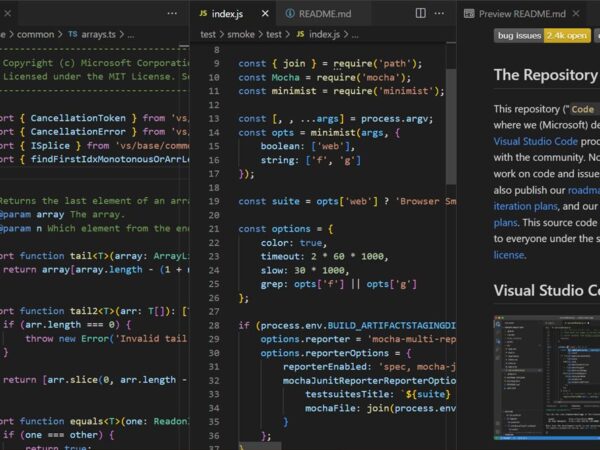Open the 'smoke' breadcrumb folder
The width and height of the screenshot is (600, 450).
[x=241, y=34]
